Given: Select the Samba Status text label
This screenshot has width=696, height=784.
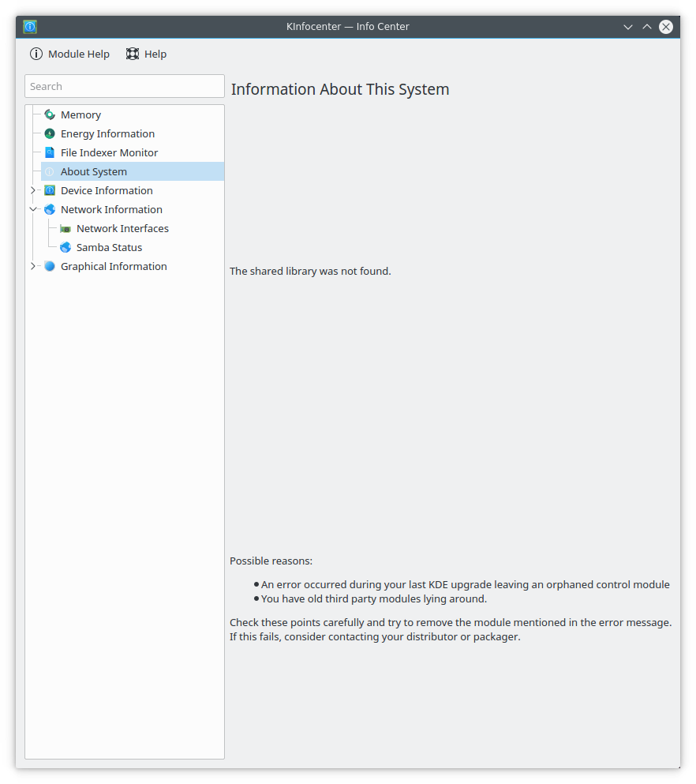Looking at the screenshot, I should click(109, 247).
